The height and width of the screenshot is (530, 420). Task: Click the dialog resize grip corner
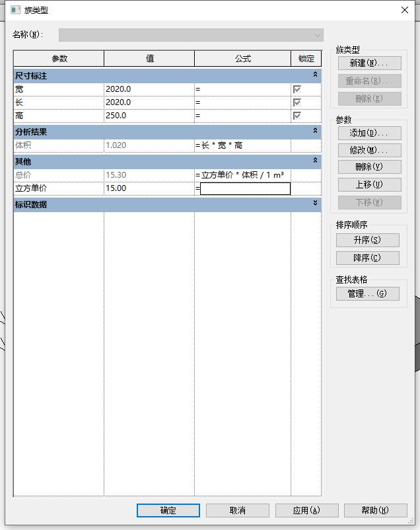[411, 521]
